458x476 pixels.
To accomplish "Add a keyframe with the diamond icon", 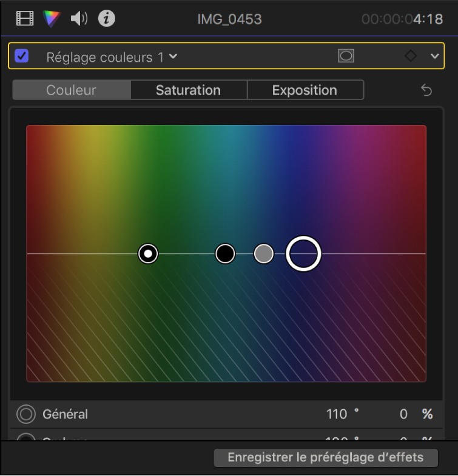I will tap(411, 56).
